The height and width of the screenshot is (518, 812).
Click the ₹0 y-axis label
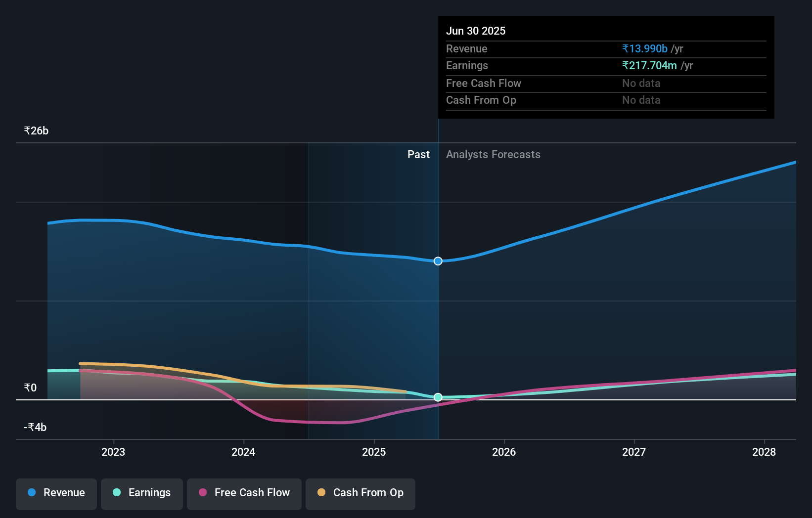(x=30, y=388)
